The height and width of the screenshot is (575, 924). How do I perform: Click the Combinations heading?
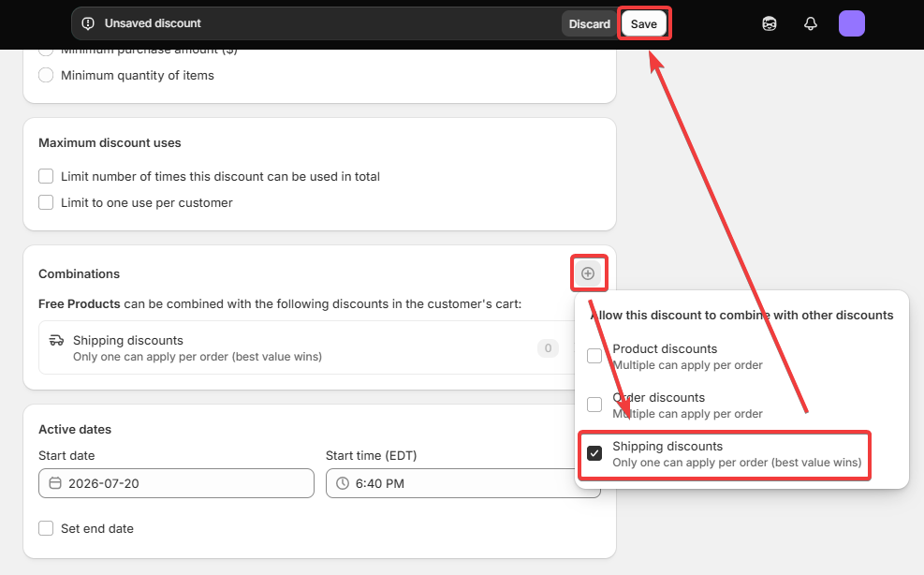pos(79,273)
